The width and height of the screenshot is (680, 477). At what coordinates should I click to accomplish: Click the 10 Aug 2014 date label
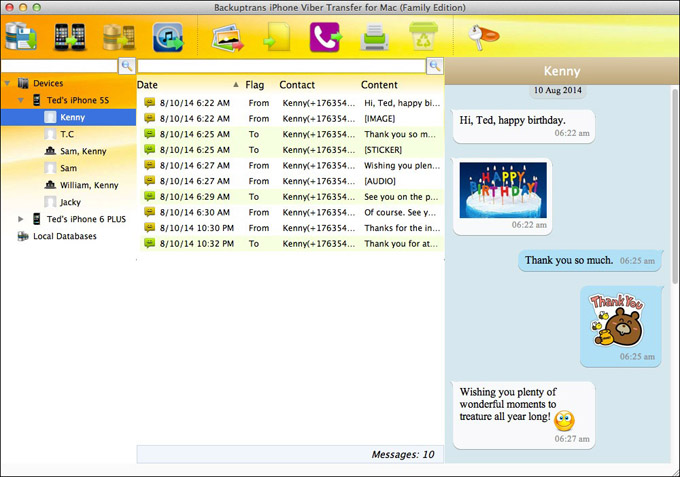click(x=557, y=90)
